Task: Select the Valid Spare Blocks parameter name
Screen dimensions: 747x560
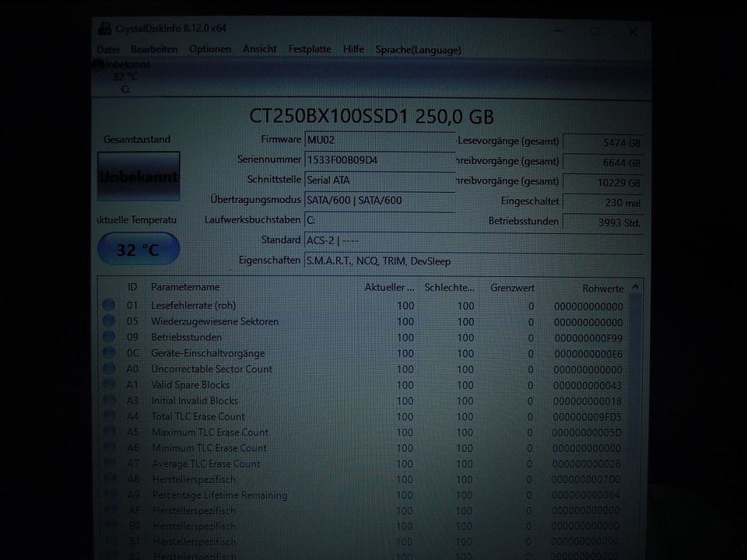Action: (x=191, y=384)
